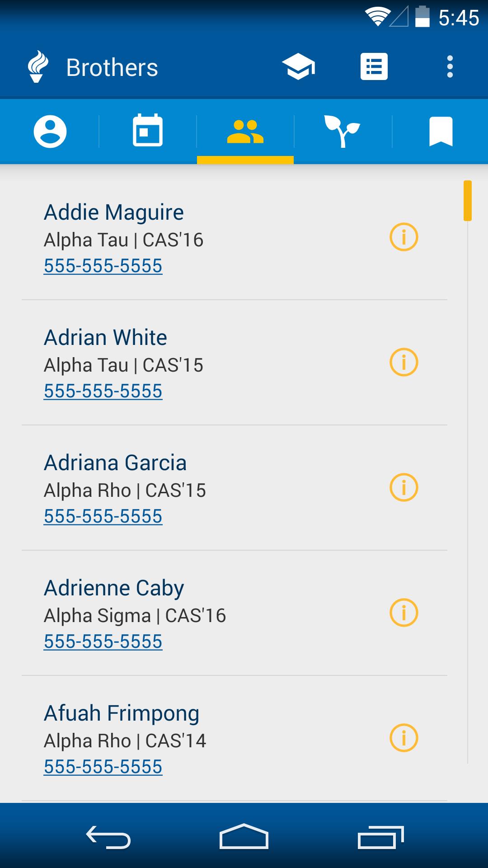Select the brothers group tab
The image size is (488, 868).
pyautogui.click(x=245, y=132)
